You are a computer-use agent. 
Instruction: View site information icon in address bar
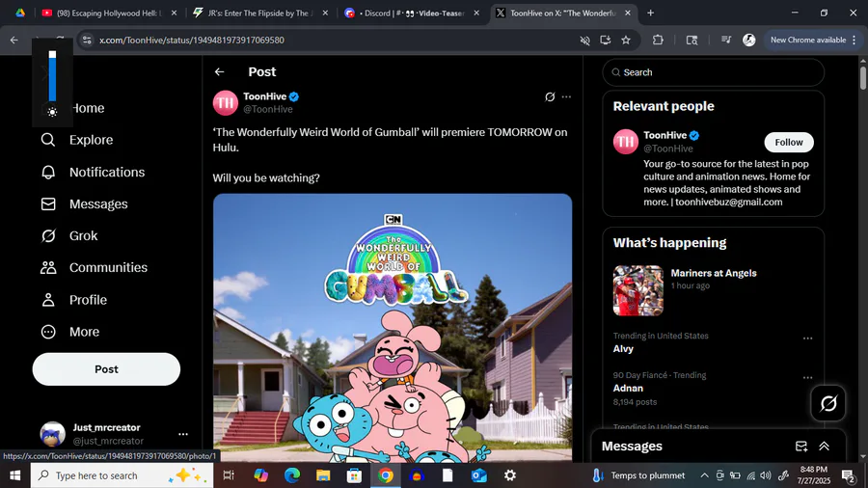[x=87, y=40]
